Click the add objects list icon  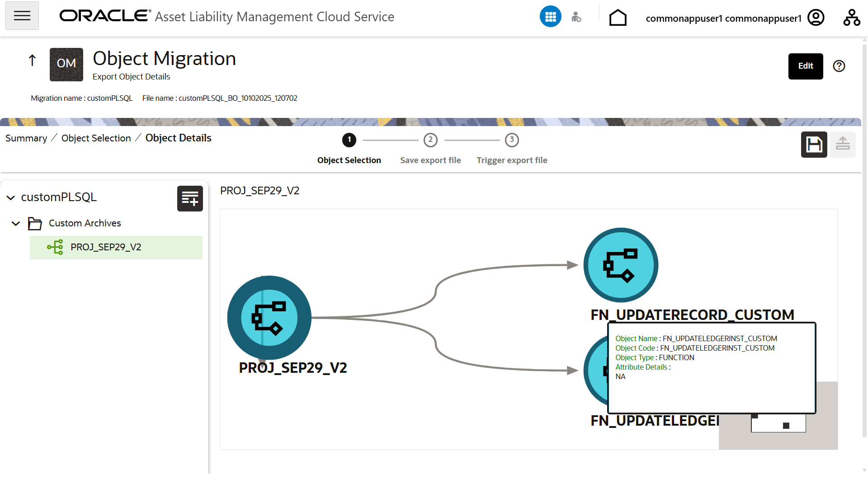[x=190, y=198]
